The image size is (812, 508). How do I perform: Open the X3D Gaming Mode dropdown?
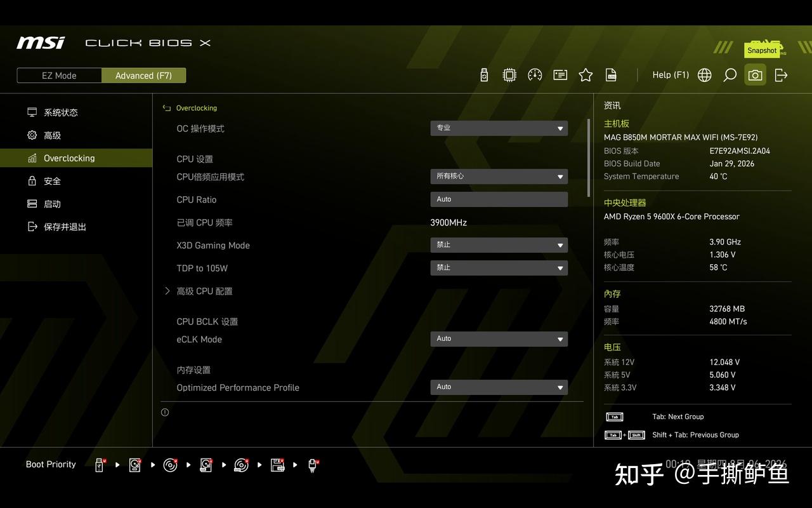click(x=499, y=245)
